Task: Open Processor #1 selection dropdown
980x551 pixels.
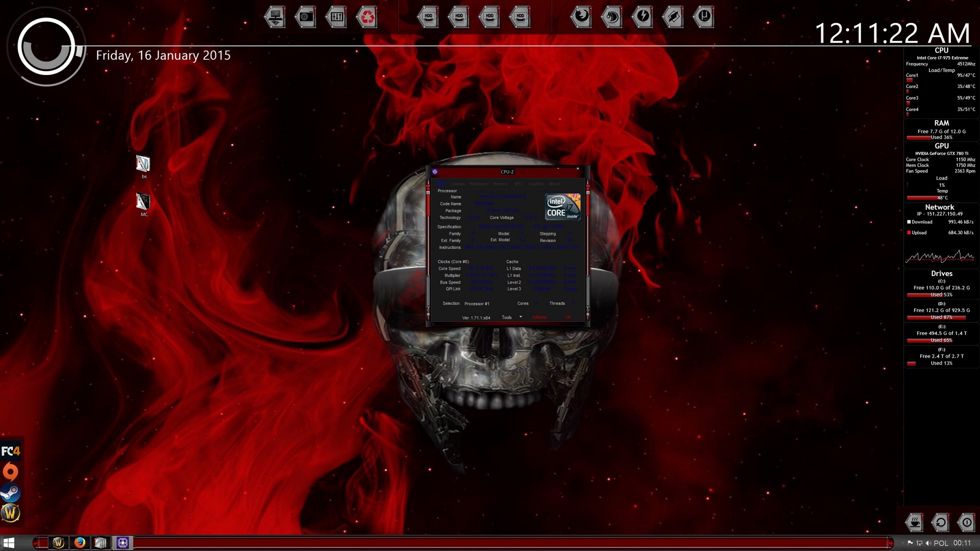Action: (477, 304)
